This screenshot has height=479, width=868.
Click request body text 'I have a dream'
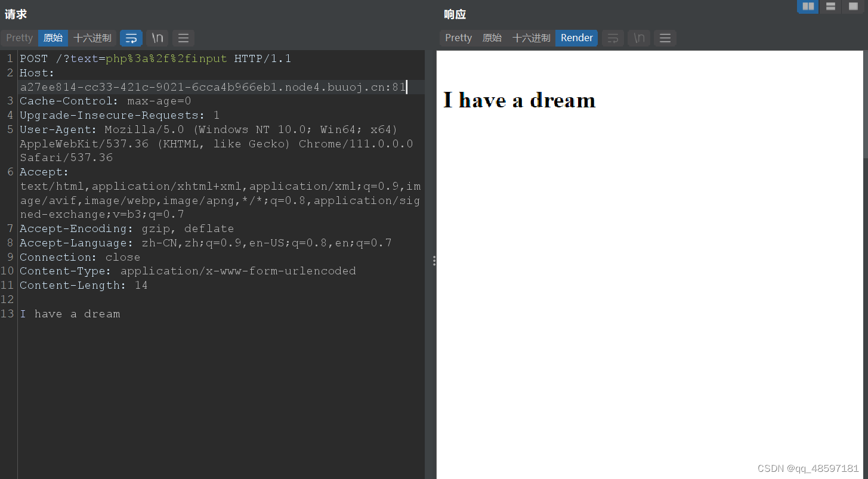tap(70, 314)
